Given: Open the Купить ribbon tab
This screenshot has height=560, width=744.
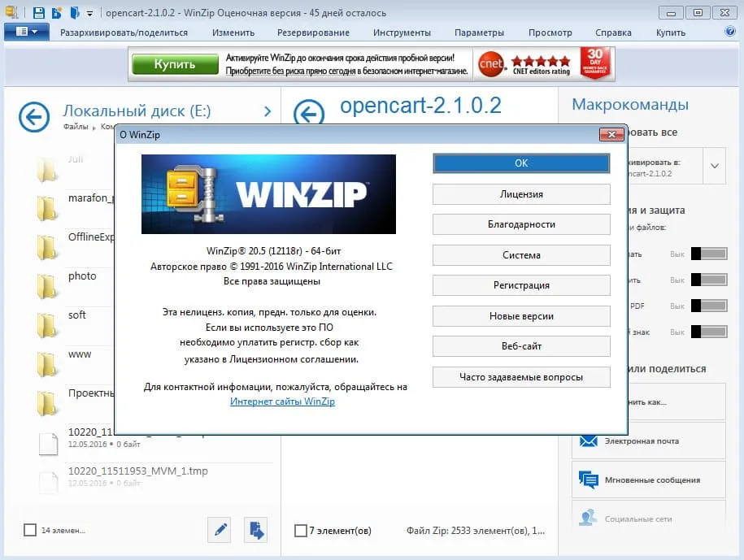Looking at the screenshot, I should 671,33.
